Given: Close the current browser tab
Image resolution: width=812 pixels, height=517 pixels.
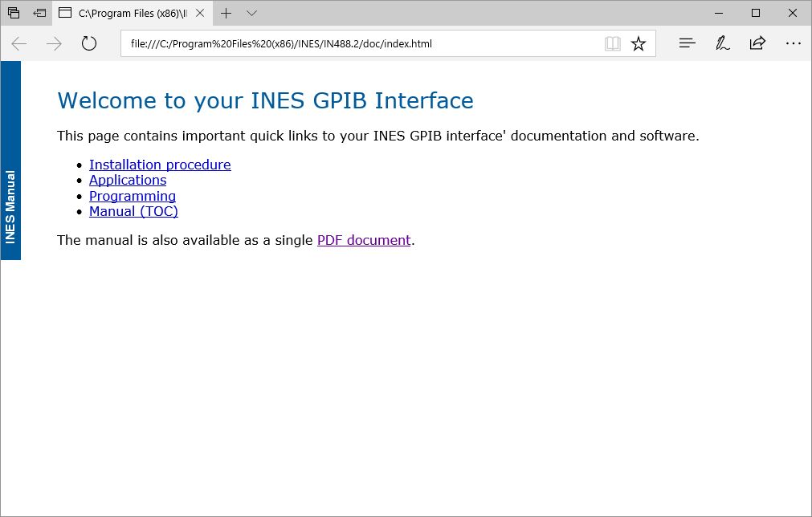Looking at the screenshot, I should click(200, 13).
